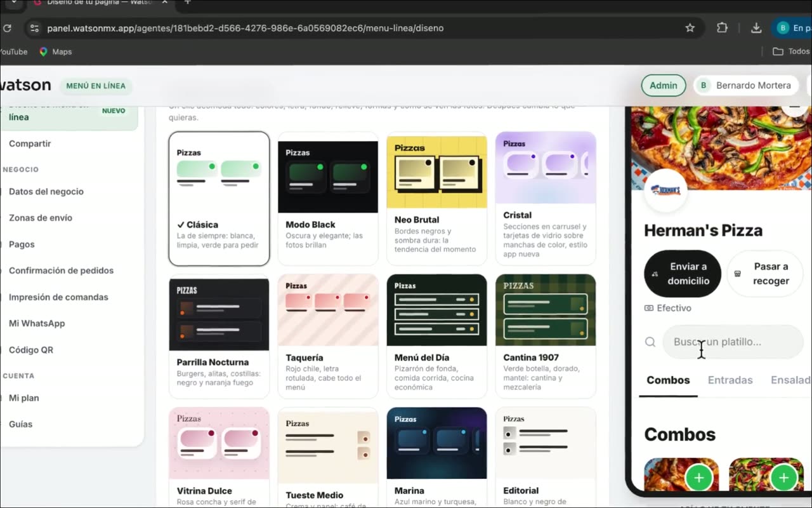This screenshot has height=508, width=812.
Task: Choose Pasar a recoger option
Action: (x=765, y=274)
